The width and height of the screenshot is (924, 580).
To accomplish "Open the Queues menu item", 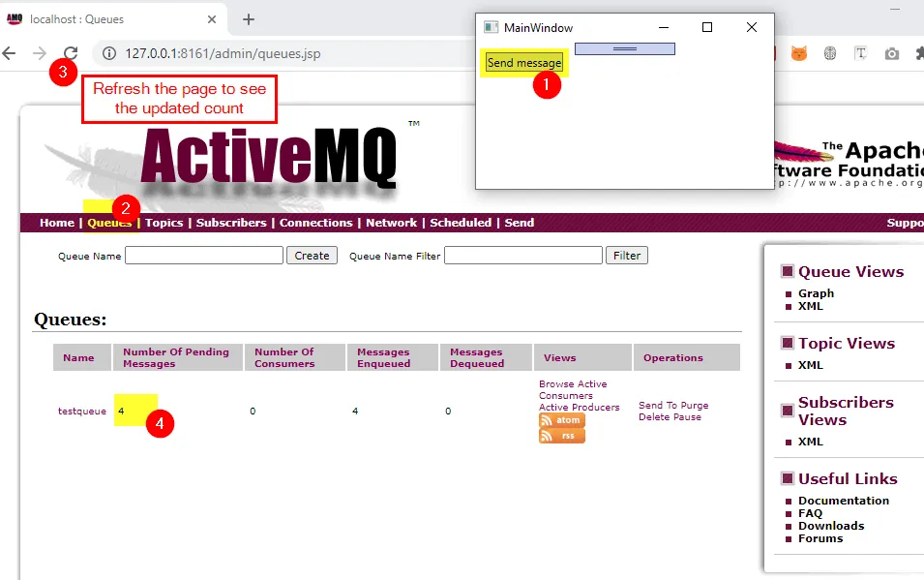I will pos(109,223).
